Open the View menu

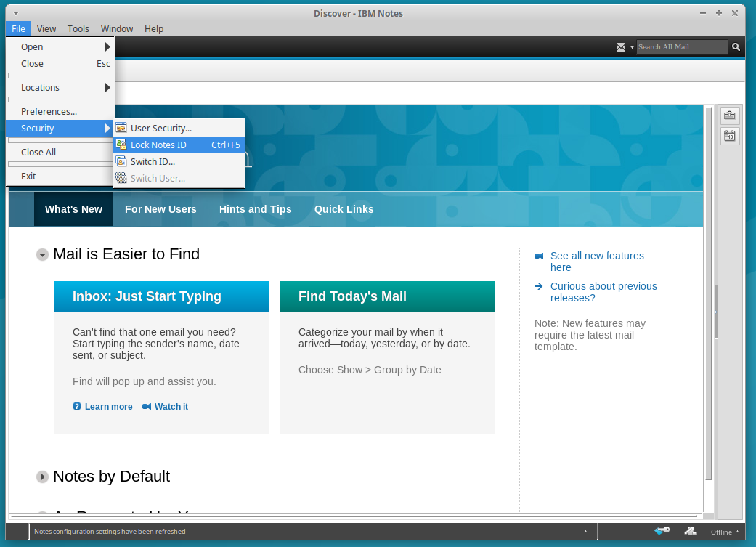click(46, 28)
